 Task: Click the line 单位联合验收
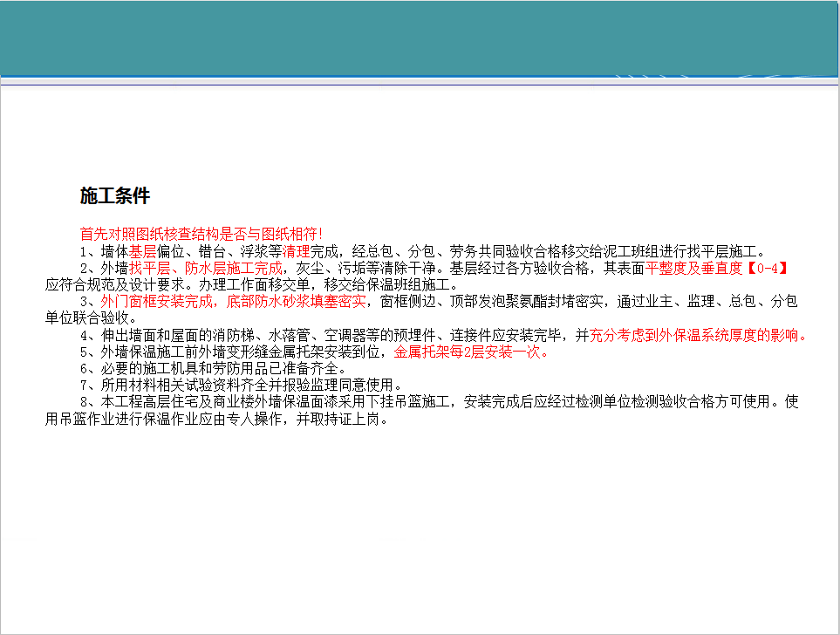pos(92,317)
